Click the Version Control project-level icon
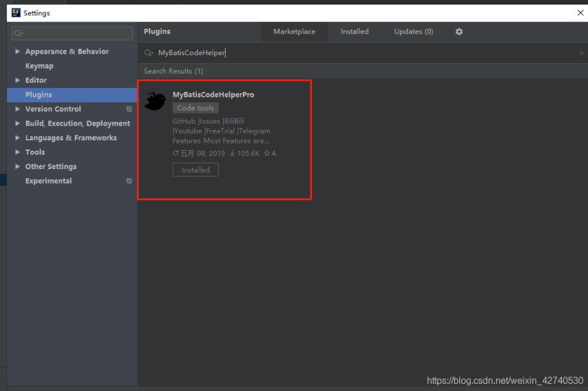The height and width of the screenshot is (391, 588). [x=129, y=109]
